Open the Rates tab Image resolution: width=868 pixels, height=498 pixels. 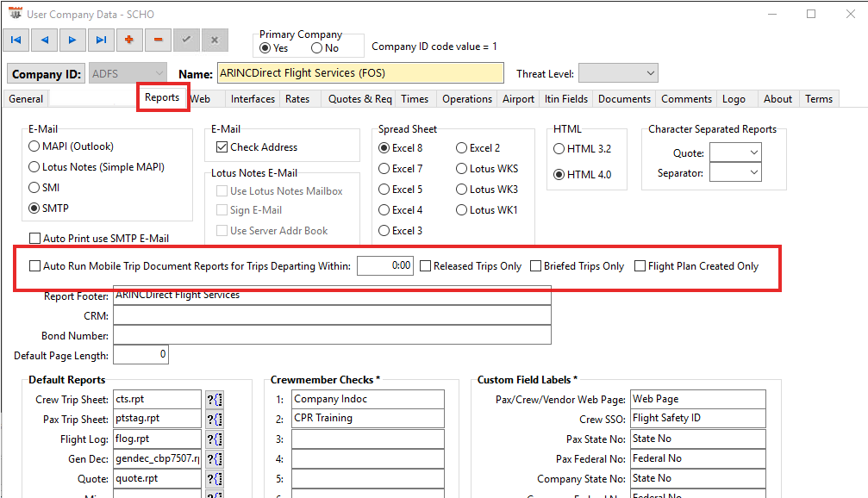[298, 99]
